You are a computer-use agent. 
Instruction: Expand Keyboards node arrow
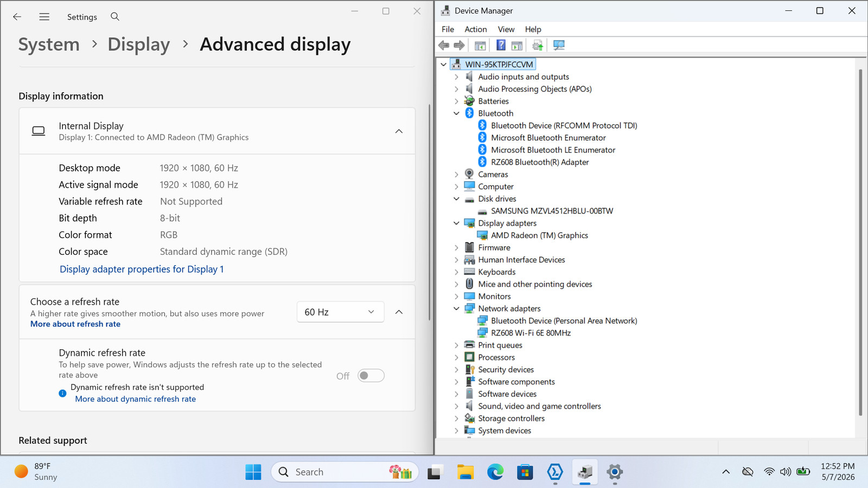456,272
